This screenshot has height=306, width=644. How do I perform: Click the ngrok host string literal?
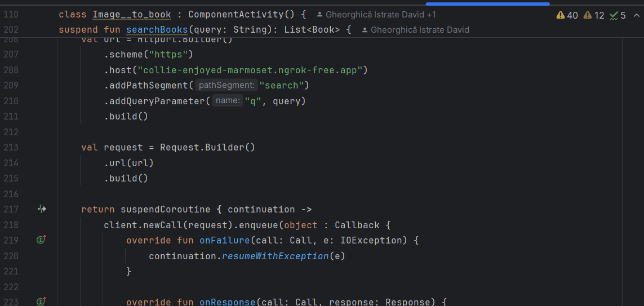pos(250,70)
